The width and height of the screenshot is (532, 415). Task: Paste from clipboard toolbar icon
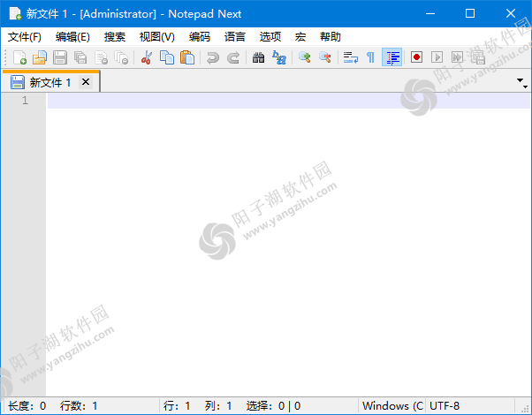[x=187, y=57]
